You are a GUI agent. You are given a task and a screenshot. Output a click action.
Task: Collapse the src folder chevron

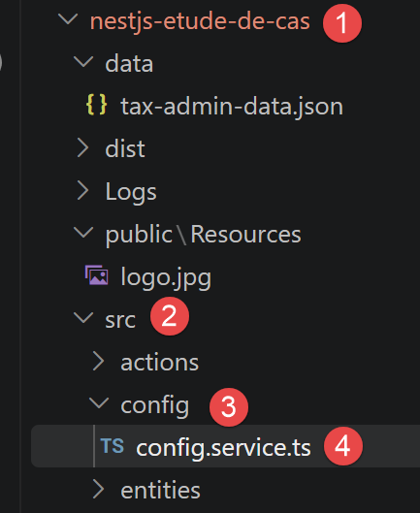(x=83, y=317)
